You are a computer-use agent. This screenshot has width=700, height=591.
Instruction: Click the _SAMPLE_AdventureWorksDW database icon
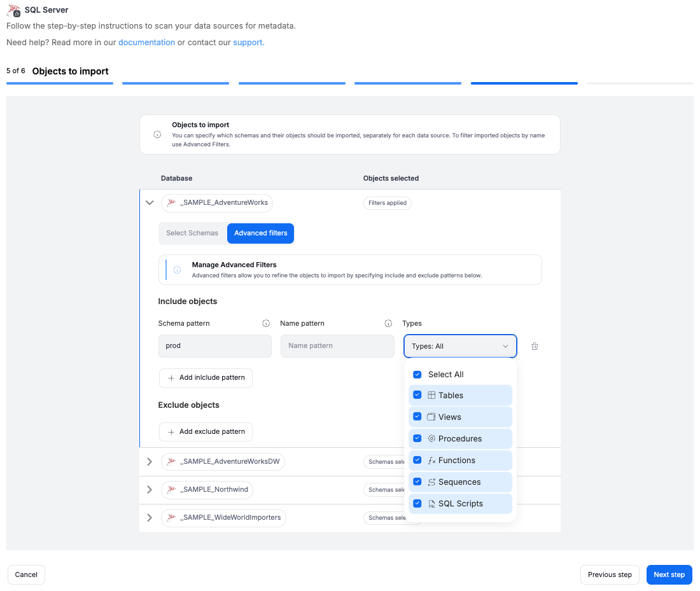[x=171, y=462]
